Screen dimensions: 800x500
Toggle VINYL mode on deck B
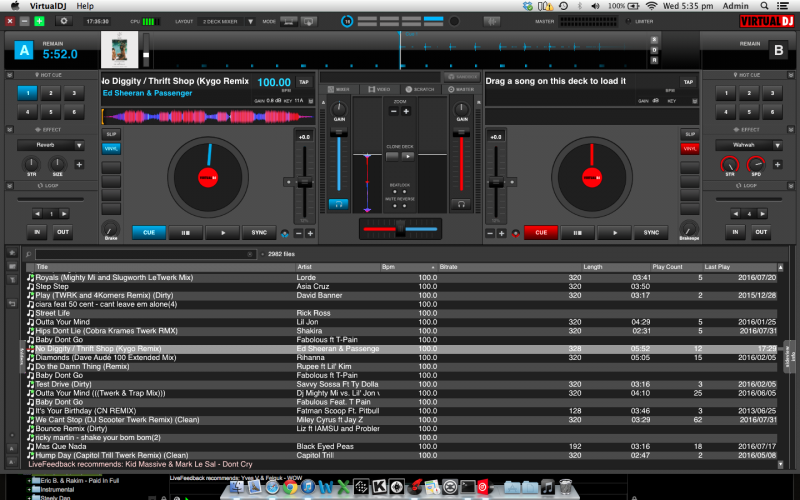click(689, 148)
